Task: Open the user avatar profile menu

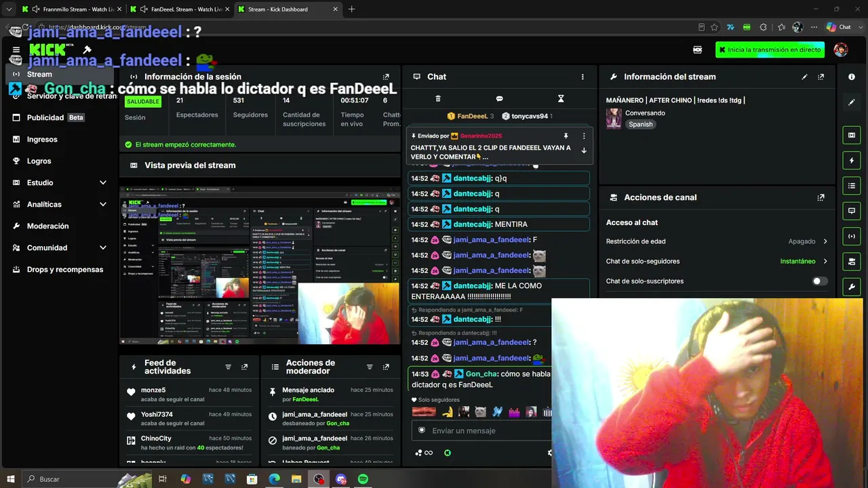Action: (x=841, y=50)
